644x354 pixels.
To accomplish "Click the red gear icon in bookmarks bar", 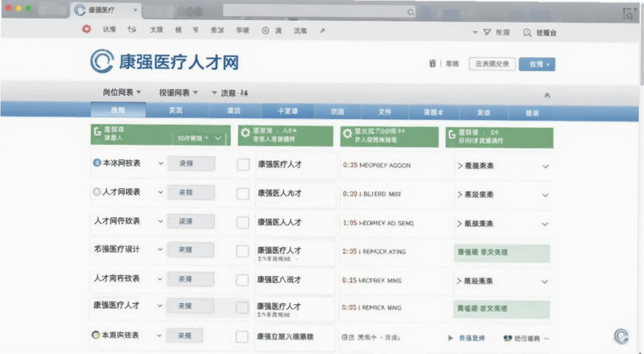I will [86, 29].
